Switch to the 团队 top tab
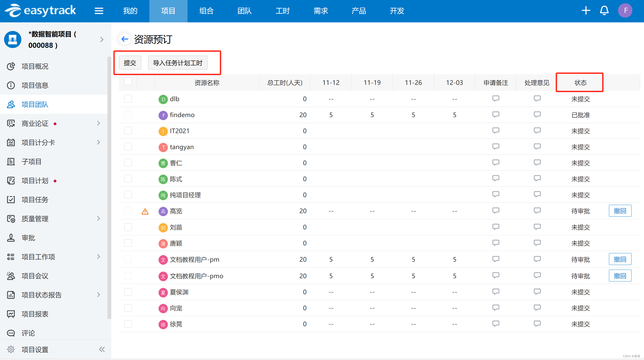This screenshot has height=360, width=644. point(245,11)
